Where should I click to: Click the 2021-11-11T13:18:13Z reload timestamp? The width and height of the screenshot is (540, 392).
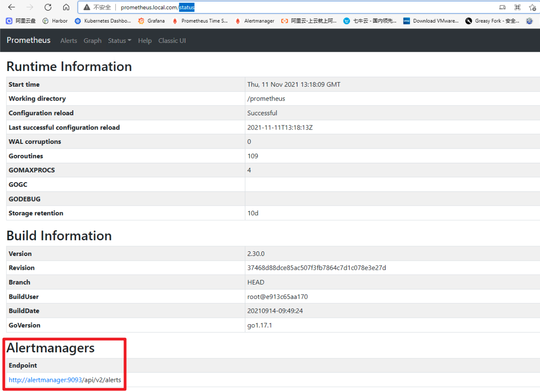(280, 127)
